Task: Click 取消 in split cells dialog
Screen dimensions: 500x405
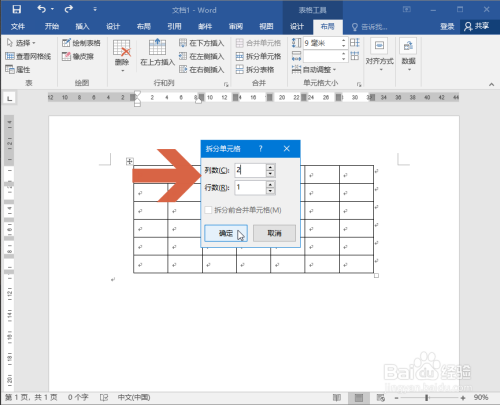Action: pyautogui.click(x=274, y=233)
